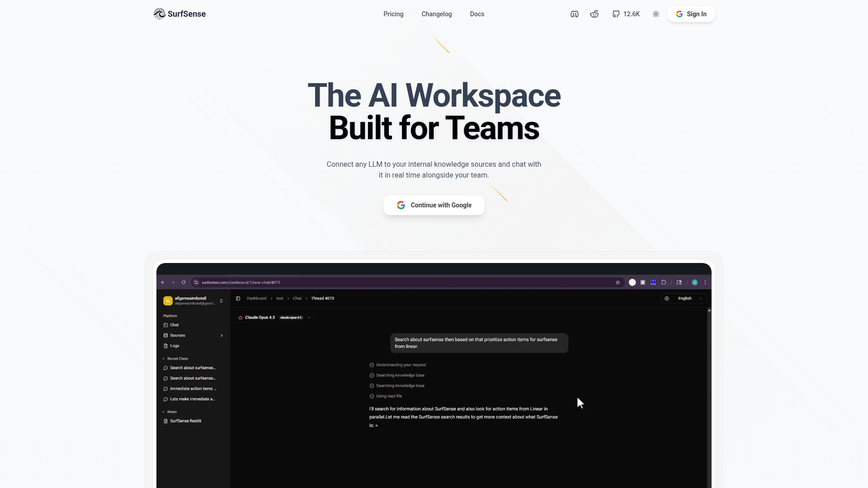Open the Changelog page
The width and height of the screenshot is (868, 488).
point(437,14)
